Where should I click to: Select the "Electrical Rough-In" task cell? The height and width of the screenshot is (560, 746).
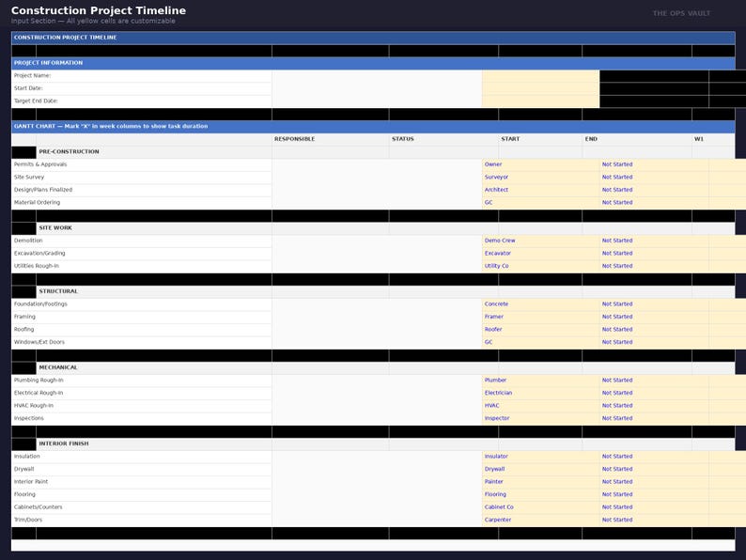coord(141,393)
